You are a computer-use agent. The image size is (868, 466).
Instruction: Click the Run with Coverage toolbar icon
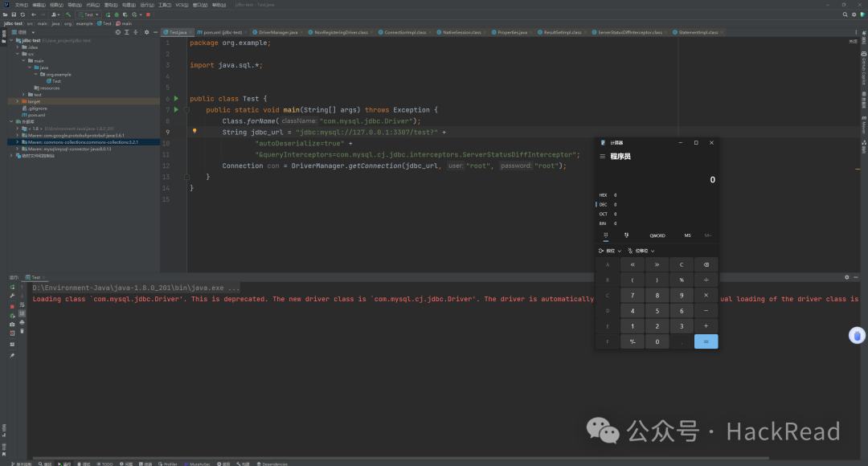tap(125, 14)
